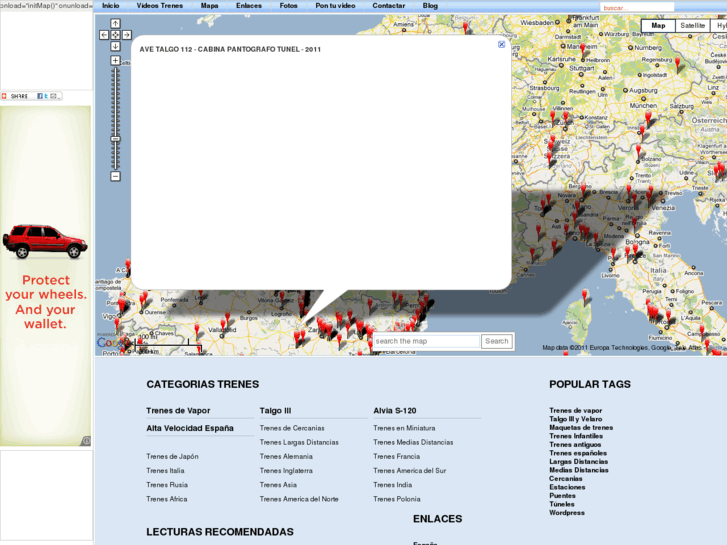The width and height of the screenshot is (727, 545).
Task: Open Trenes de Cercanias category
Action: coord(292,428)
